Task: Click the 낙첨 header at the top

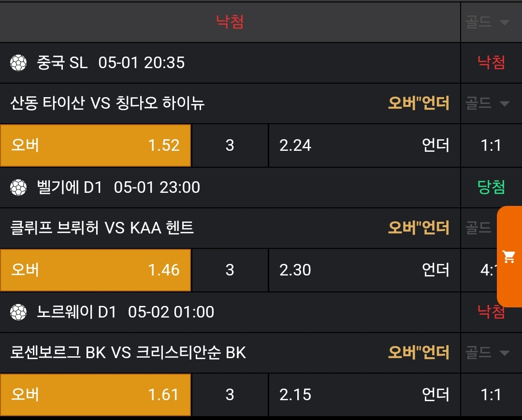Action: point(230,22)
